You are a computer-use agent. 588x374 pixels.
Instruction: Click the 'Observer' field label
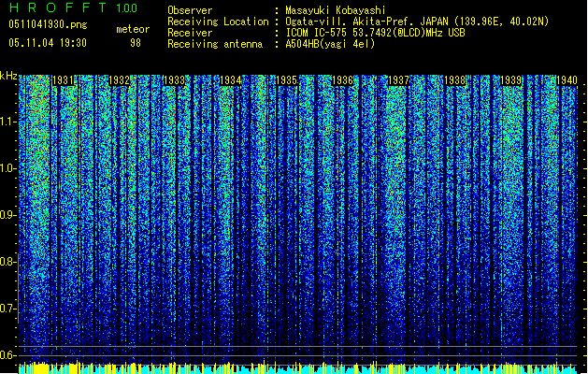pyautogui.click(x=190, y=10)
